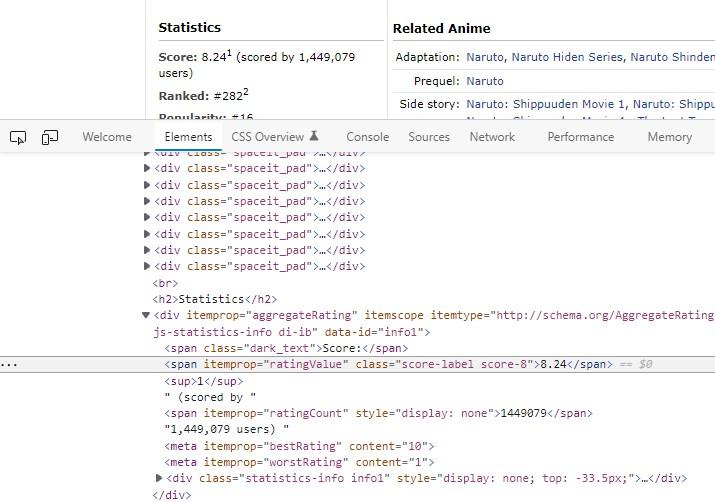Click the data-id="info1" attribute line
The image size is (715, 502).
(x=291, y=332)
